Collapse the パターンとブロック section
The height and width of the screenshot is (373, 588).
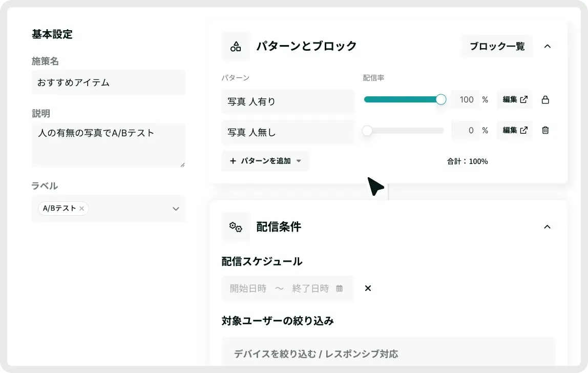pos(547,47)
